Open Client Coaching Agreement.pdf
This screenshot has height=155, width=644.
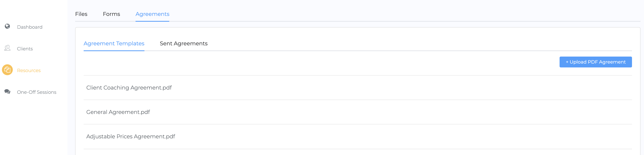click(129, 88)
